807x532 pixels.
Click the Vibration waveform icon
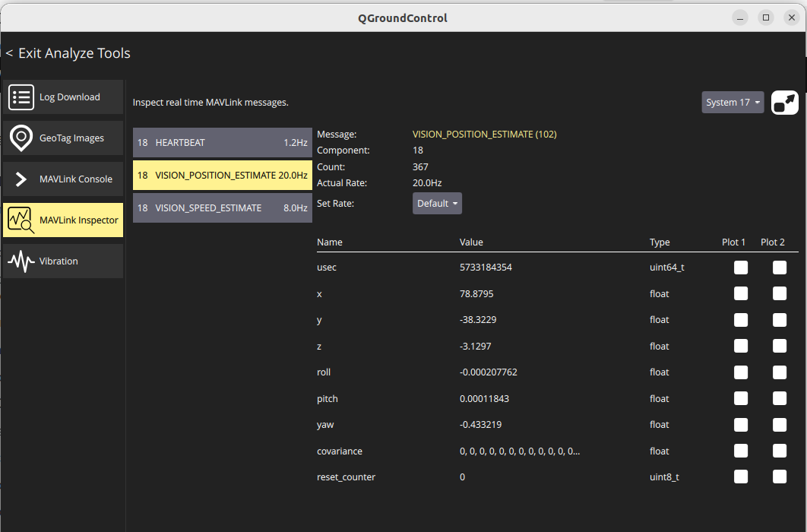click(x=21, y=261)
